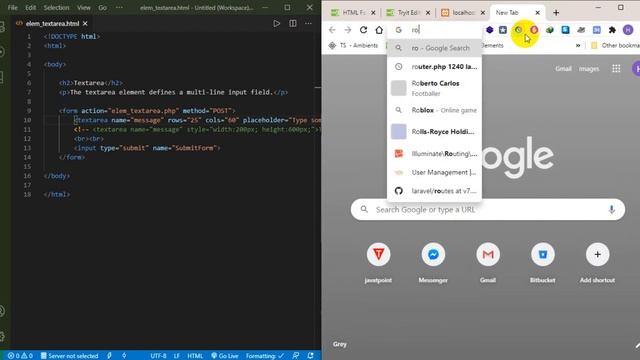Open TS - Ambients bookmark
640x360 pixels.
point(353,45)
